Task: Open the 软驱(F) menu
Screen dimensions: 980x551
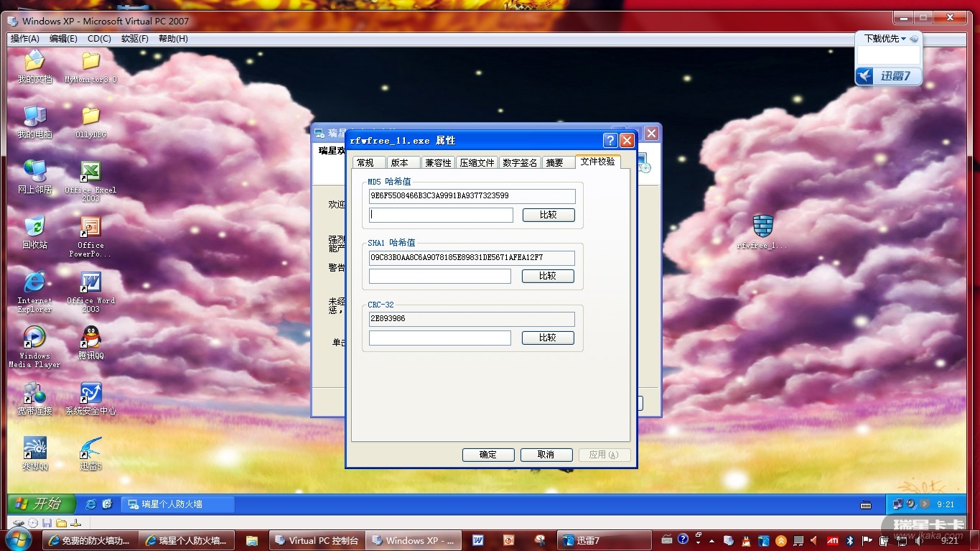Action: point(135,39)
